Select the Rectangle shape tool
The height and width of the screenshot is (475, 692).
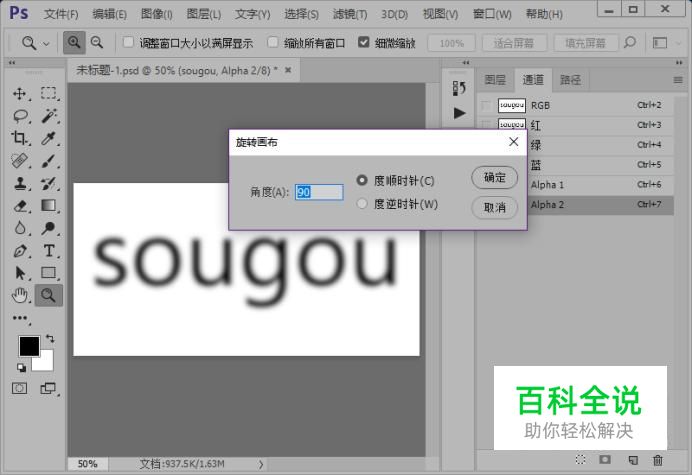click(49, 273)
